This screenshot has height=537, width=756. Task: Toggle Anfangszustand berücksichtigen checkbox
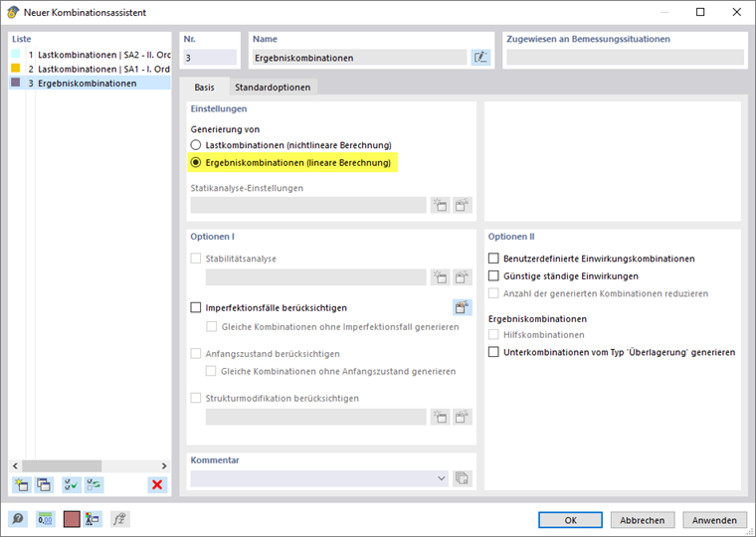pos(195,354)
